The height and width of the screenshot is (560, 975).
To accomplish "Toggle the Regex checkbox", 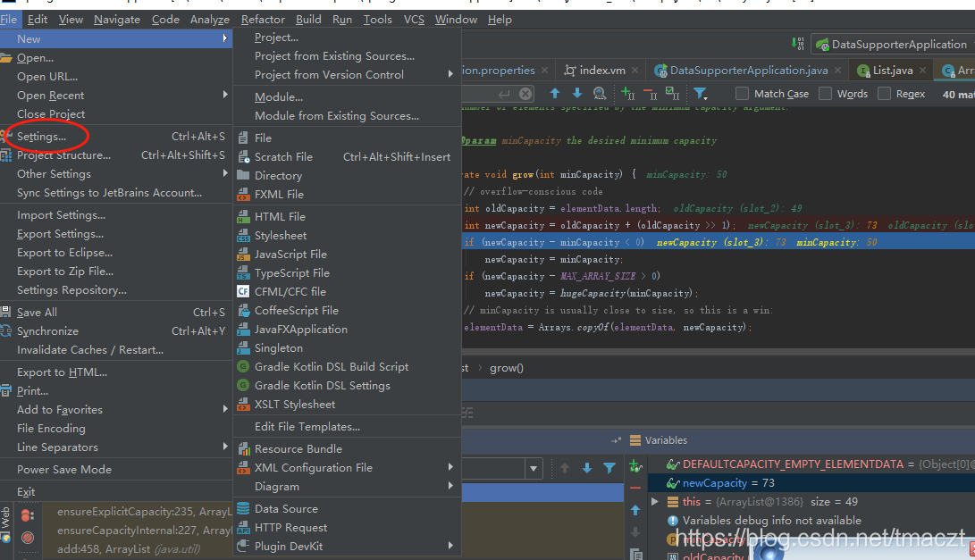I will pos(884,93).
